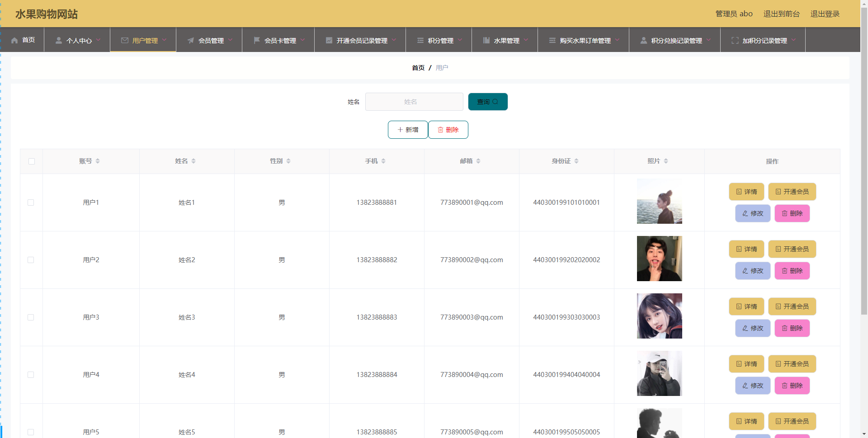The height and width of the screenshot is (438, 868).
Task: Click the 退出登录 link
Action: (x=825, y=14)
